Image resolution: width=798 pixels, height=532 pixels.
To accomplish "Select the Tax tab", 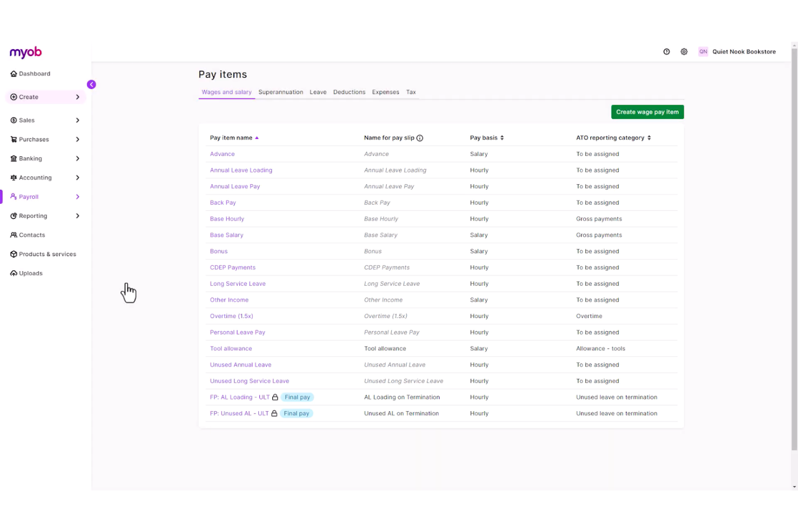I will 411,92.
